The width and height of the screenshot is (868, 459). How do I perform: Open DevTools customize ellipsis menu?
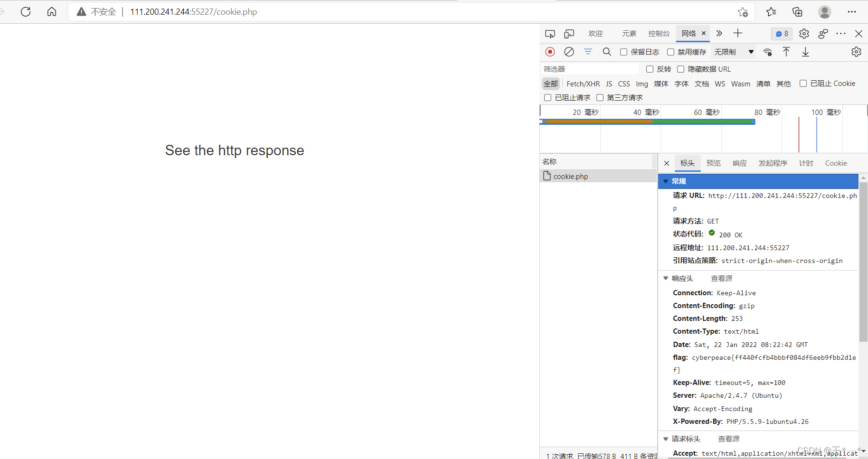tap(841, 34)
